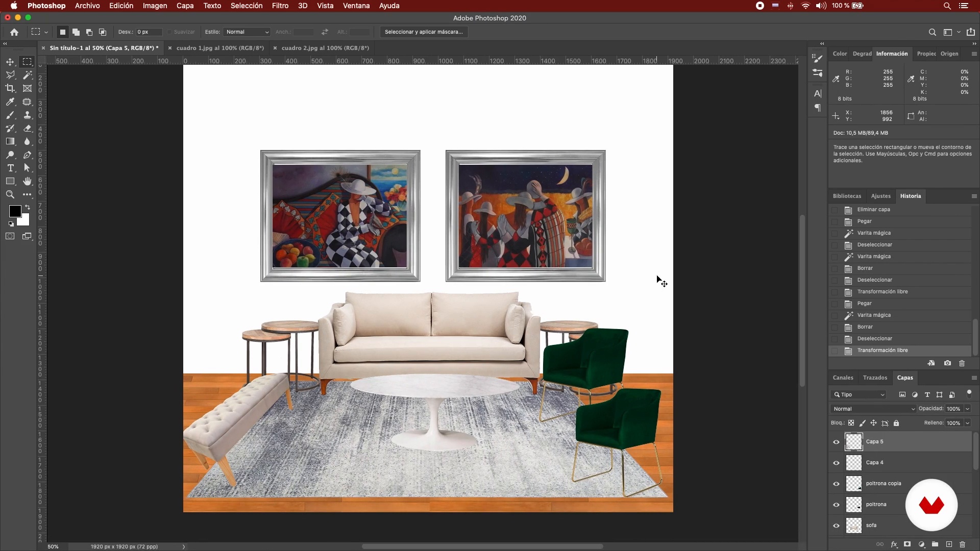Hide the Capa 4 layer
The image size is (980, 551).
coord(836,463)
